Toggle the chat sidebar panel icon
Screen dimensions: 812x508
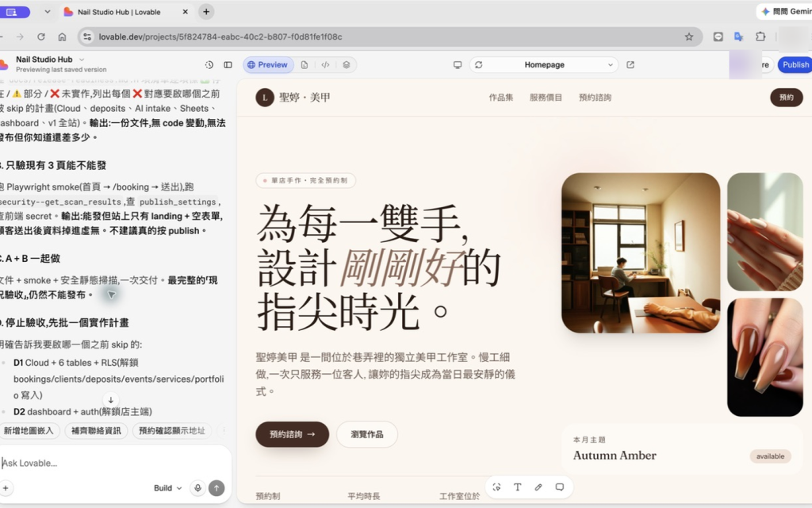point(228,65)
